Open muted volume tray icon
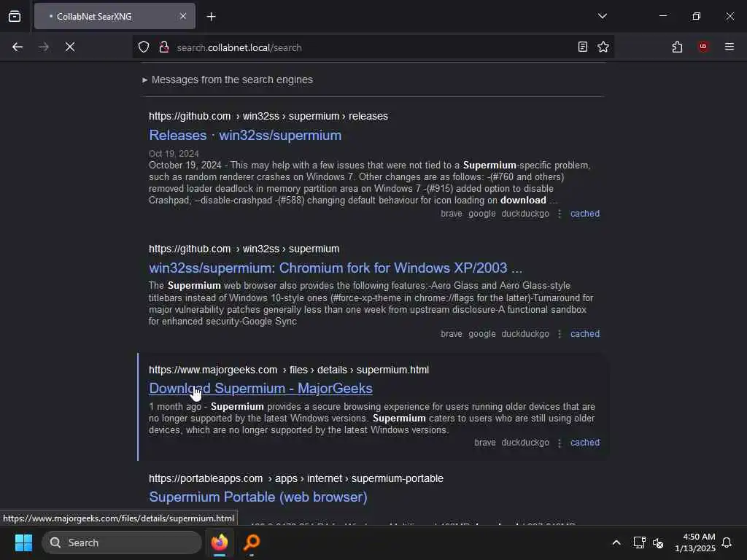Image resolution: width=747 pixels, height=560 pixels. pyautogui.click(x=658, y=542)
